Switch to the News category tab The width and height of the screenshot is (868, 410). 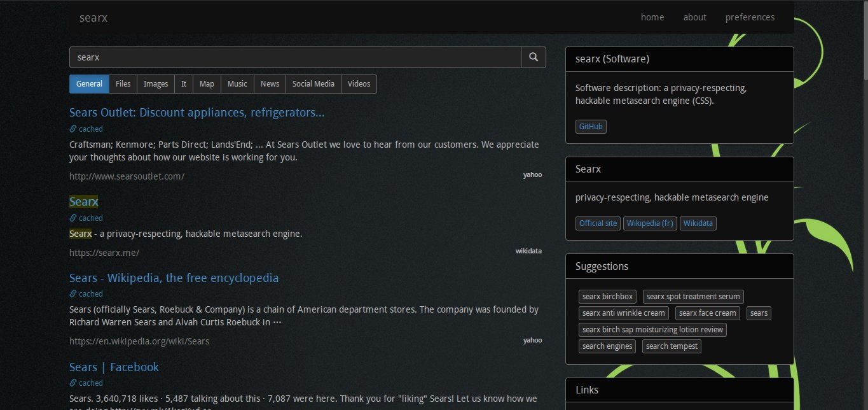pos(270,83)
